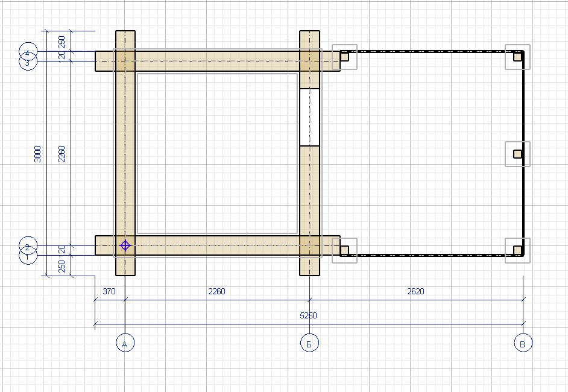Select the left vertical log wall
Viewport: 568px width, 392px height.
point(125,154)
